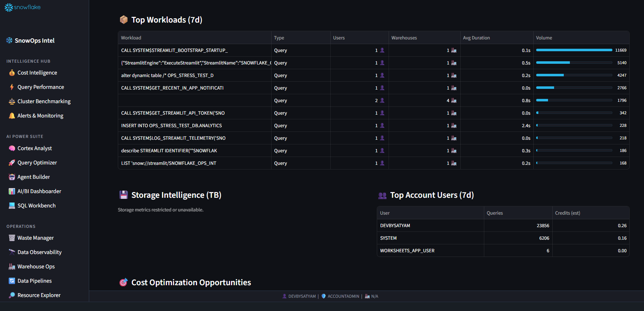The height and width of the screenshot is (311, 644).
Task: Select the CALL SYSTEM$GET_RECENT_IN_APP_NOTIFICATI workload cell
Action: (194, 88)
